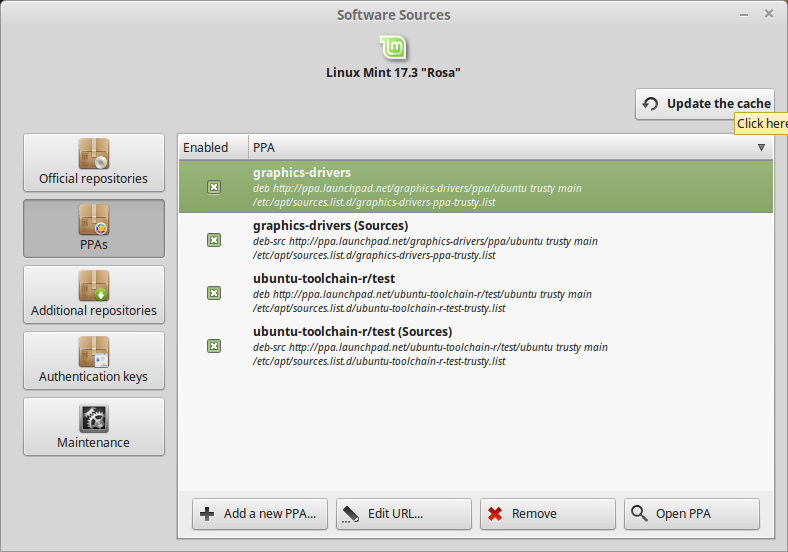Toggle the ubuntu-toolchain-r/test enabled checkbox
Screen dimensions: 788x552
[x=214, y=293]
